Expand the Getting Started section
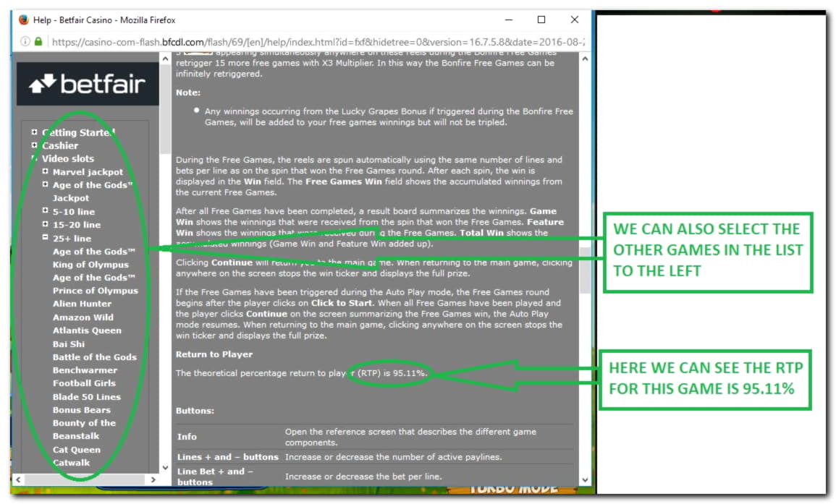The image size is (836, 504). (x=34, y=132)
